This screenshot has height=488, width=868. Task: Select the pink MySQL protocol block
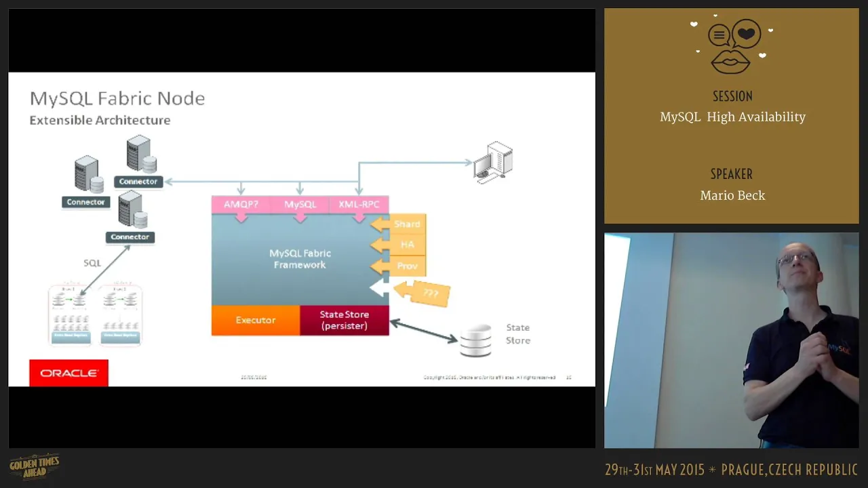coord(300,205)
